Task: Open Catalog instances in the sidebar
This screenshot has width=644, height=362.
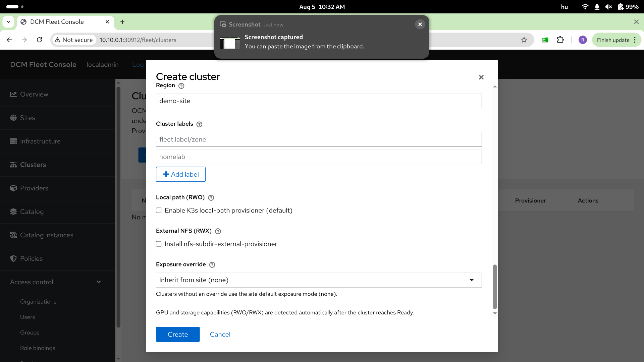Action: pyautogui.click(x=46, y=235)
